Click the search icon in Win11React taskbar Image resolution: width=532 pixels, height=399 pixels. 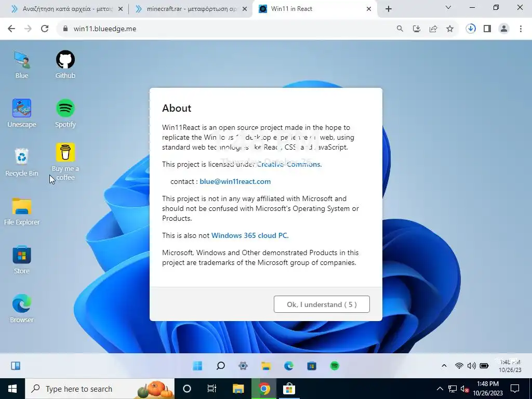tap(220, 366)
